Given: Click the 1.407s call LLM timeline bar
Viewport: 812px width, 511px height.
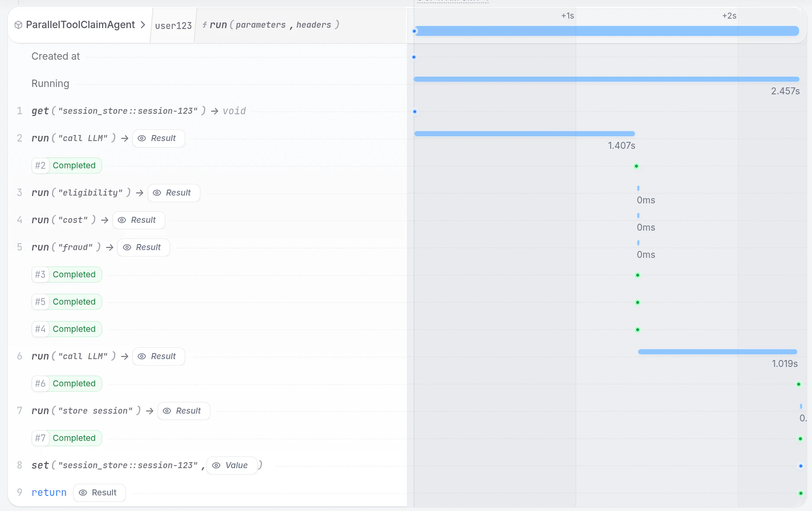Looking at the screenshot, I should pos(525,134).
